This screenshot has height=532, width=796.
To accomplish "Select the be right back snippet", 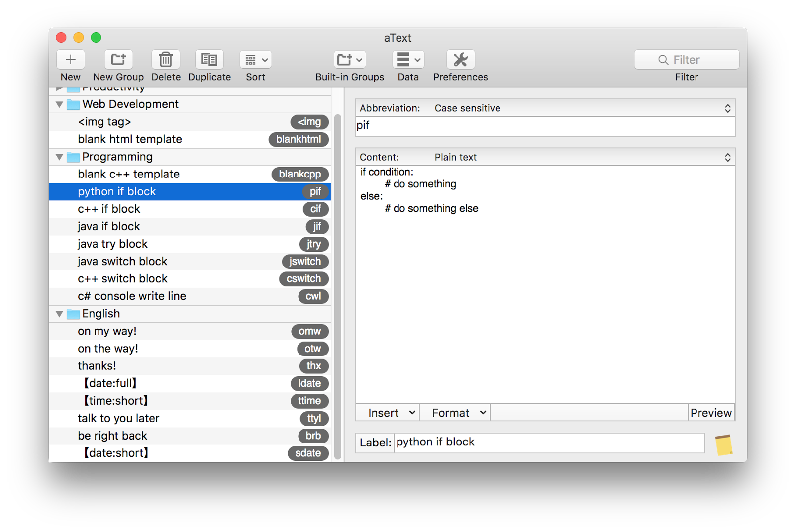I will click(x=190, y=436).
